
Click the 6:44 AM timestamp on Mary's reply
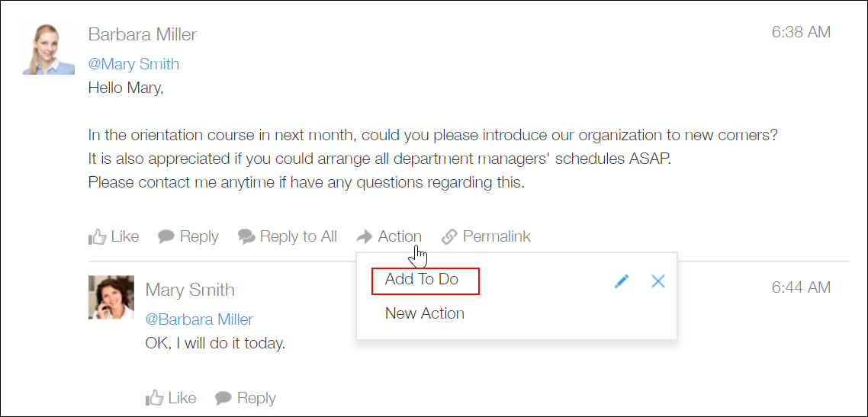pos(801,287)
